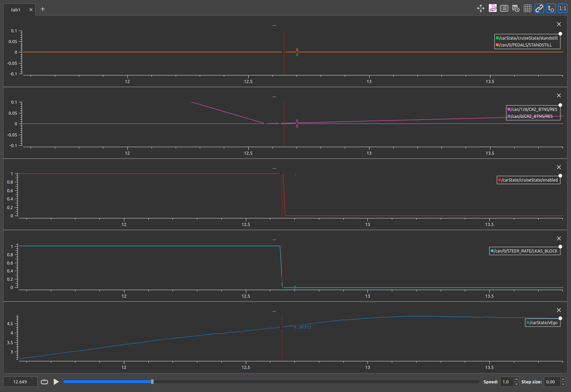Open the grid layout icon

coord(527,8)
